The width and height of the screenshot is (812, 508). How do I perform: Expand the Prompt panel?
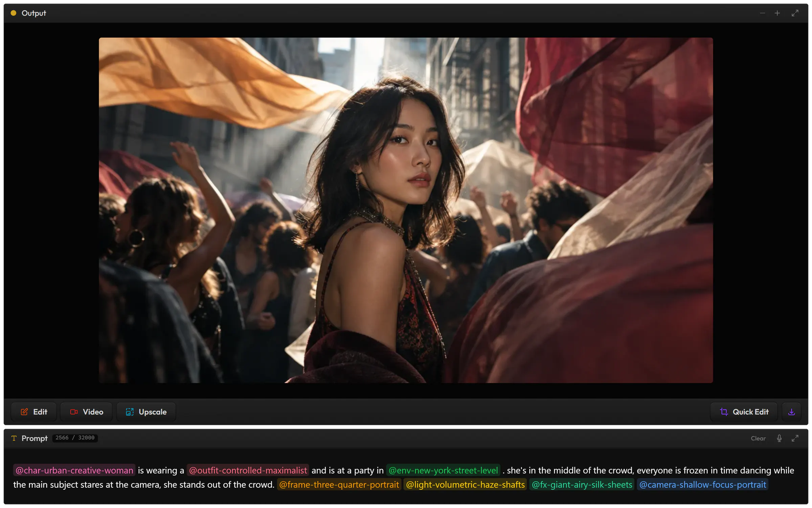tap(795, 438)
